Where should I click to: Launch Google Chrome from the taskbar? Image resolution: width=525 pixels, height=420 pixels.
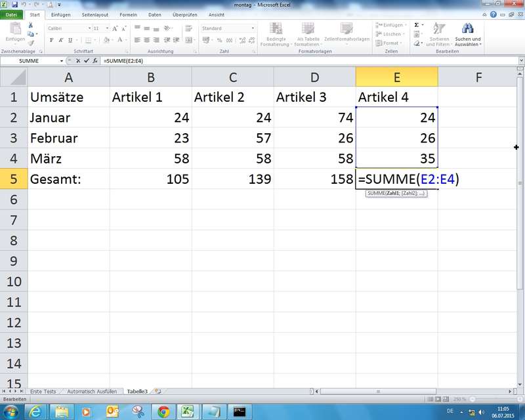[162, 411]
